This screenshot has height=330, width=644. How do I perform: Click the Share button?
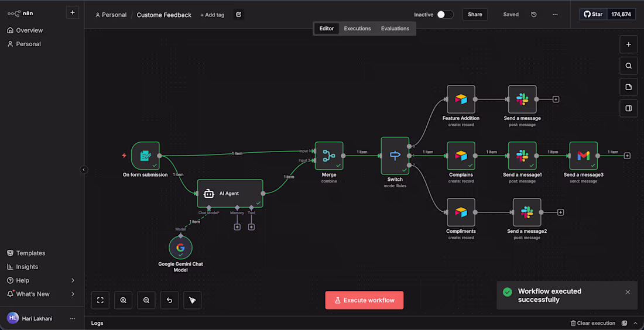pos(475,15)
